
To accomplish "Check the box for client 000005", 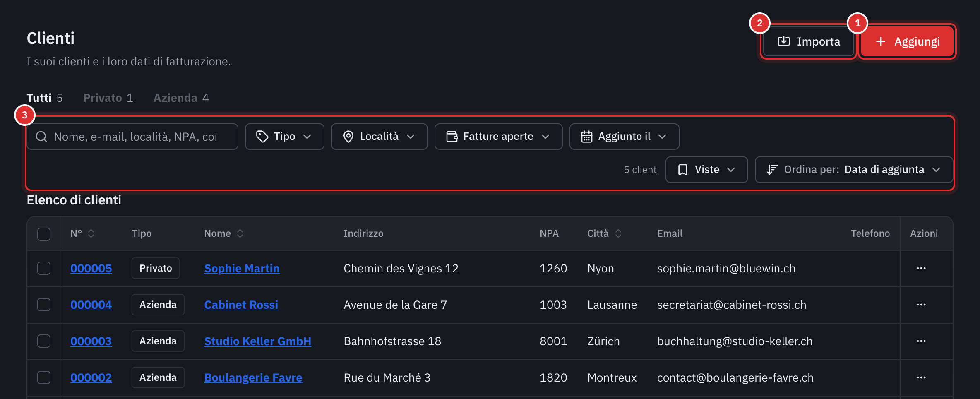I will tap(44, 268).
